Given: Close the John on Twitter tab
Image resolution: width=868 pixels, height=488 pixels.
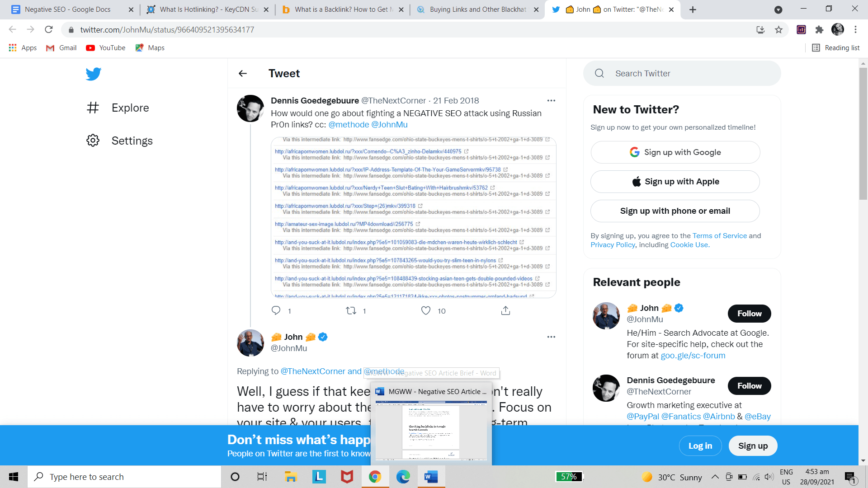Looking at the screenshot, I should [x=671, y=9].
